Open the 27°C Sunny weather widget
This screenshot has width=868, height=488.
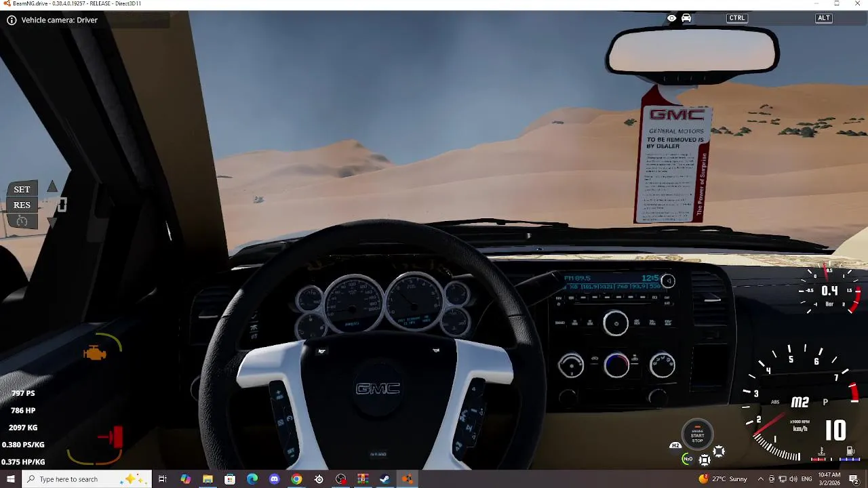pos(723,479)
